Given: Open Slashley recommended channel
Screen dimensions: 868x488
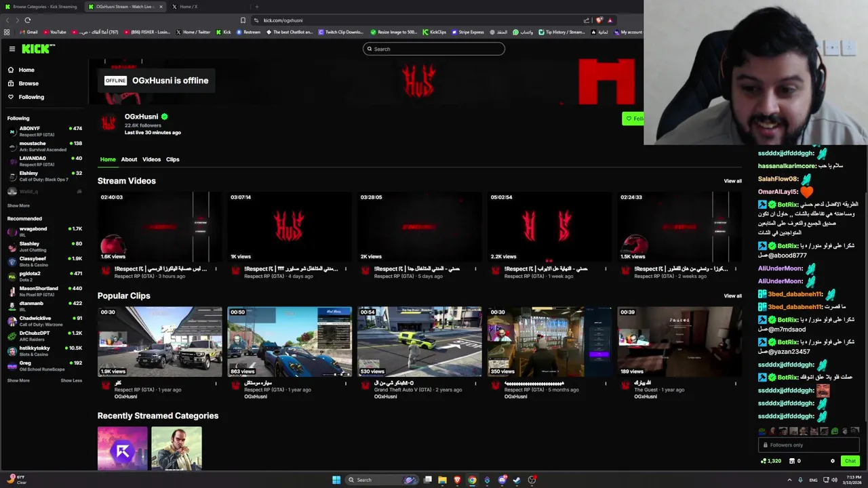Looking at the screenshot, I should [x=45, y=246].
